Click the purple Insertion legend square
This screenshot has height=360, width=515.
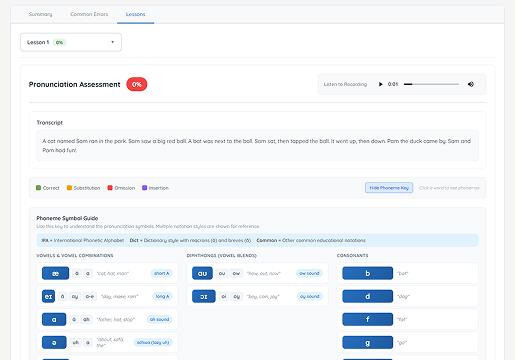(144, 188)
